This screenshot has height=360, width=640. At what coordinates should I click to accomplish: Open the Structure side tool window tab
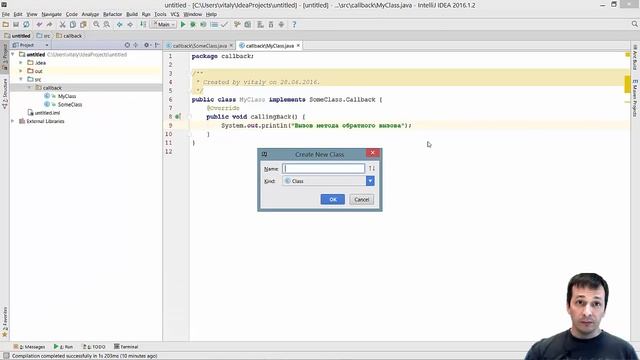5,94
